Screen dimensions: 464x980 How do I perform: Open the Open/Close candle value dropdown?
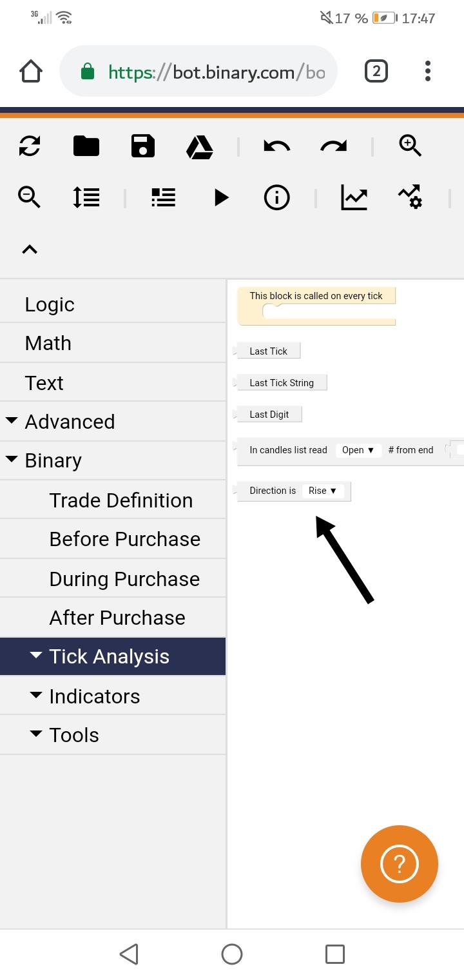pyautogui.click(x=358, y=450)
